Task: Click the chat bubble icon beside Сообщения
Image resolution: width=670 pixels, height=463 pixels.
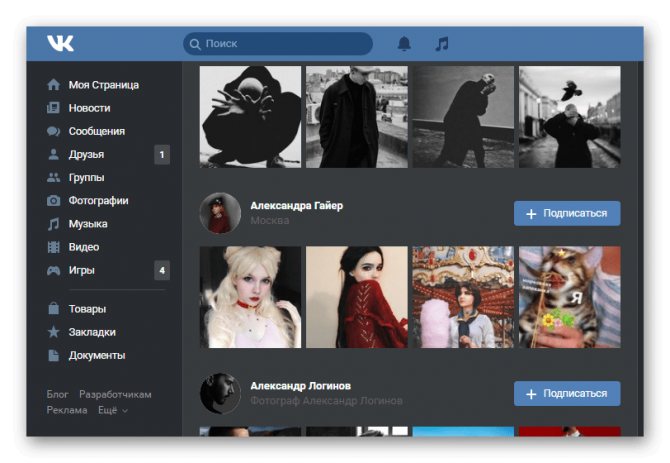Action: 53,131
